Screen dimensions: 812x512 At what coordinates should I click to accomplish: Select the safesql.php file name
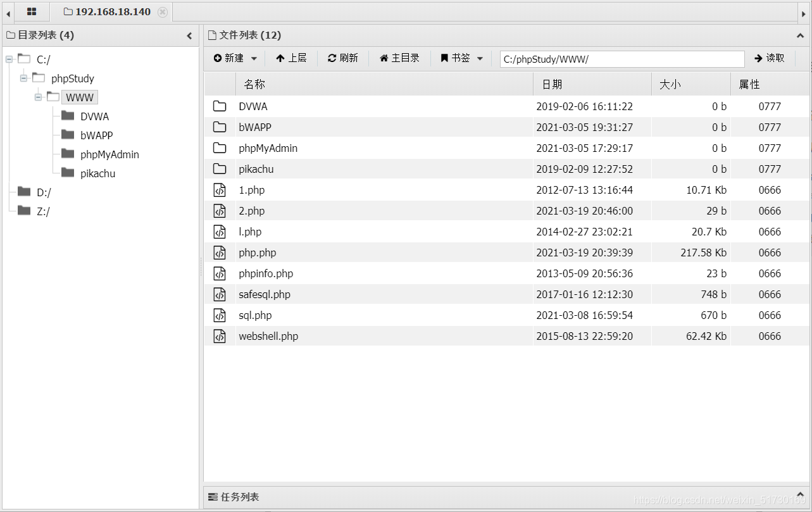(265, 294)
